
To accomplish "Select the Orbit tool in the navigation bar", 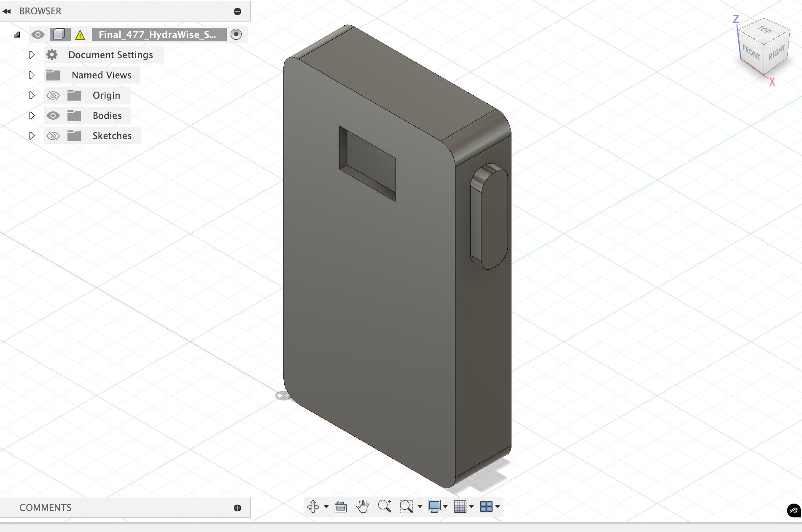I will pos(314,507).
